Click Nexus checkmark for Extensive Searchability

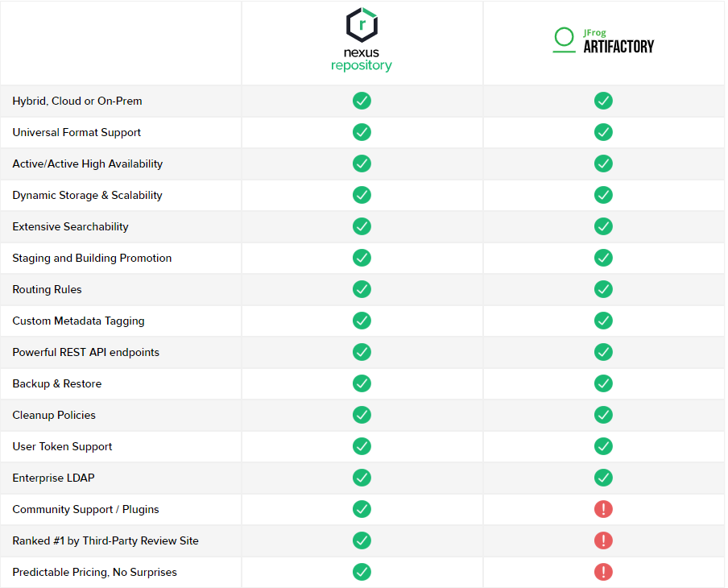[x=362, y=226]
